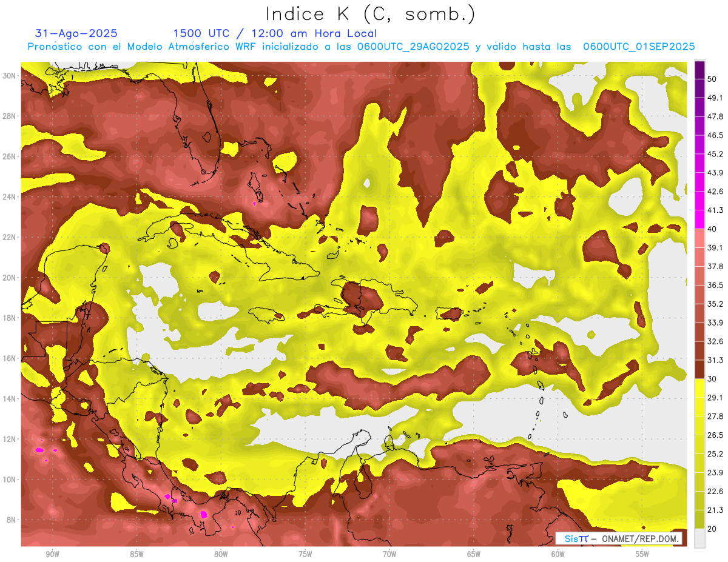Click the color scale label "36.5"
The height and width of the screenshot is (562, 728).
pyautogui.click(x=715, y=285)
